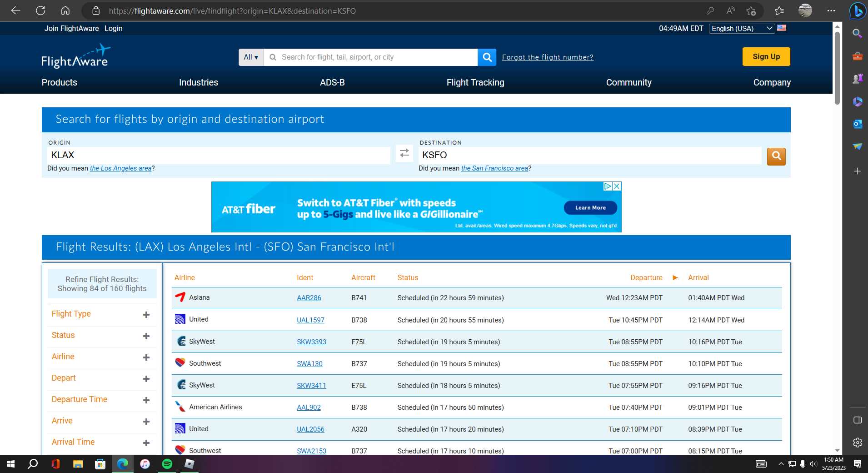Screen dimensions: 868x473
Task: Open Spotify from the taskbar
Action: click(x=167, y=464)
